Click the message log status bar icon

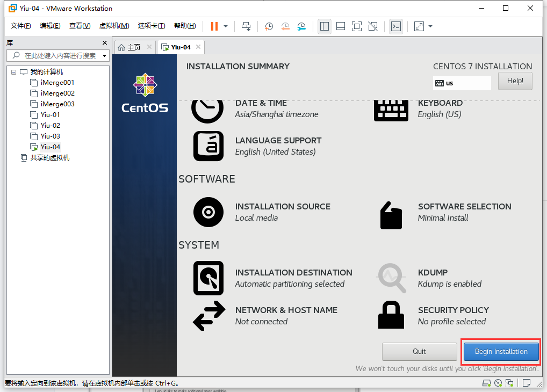(x=527, y=383)
